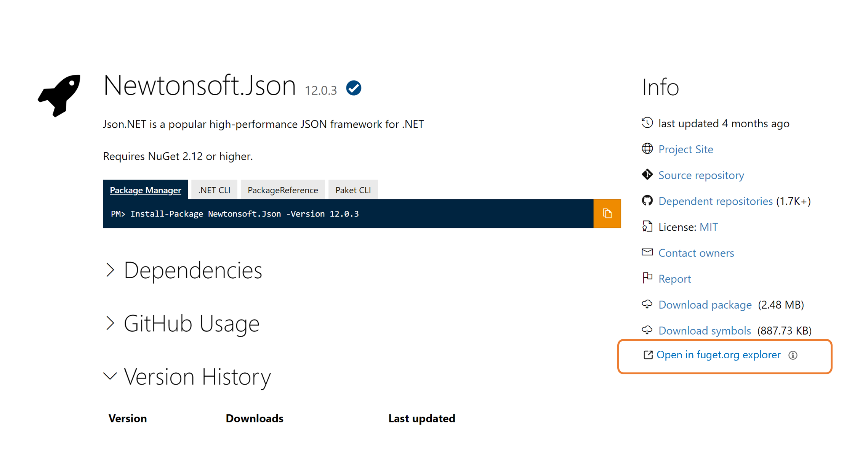Click the globe icon next to Project Site

(x=647, y=149)
